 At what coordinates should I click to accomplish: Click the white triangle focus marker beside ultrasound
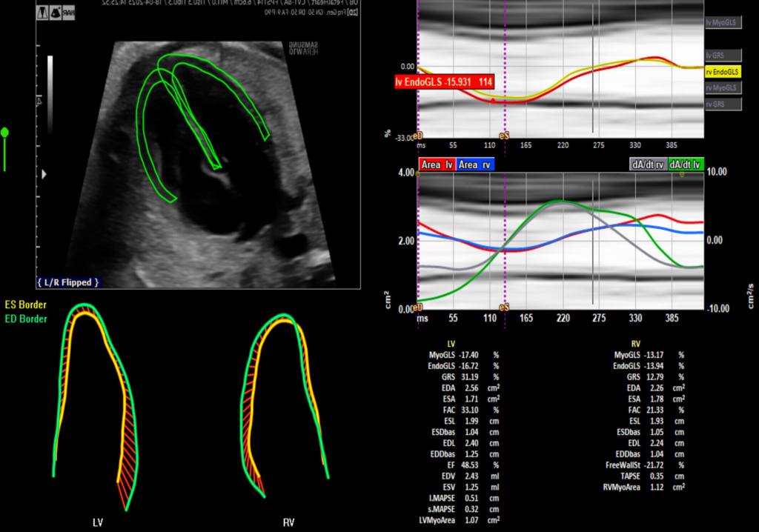pos(44,174)
